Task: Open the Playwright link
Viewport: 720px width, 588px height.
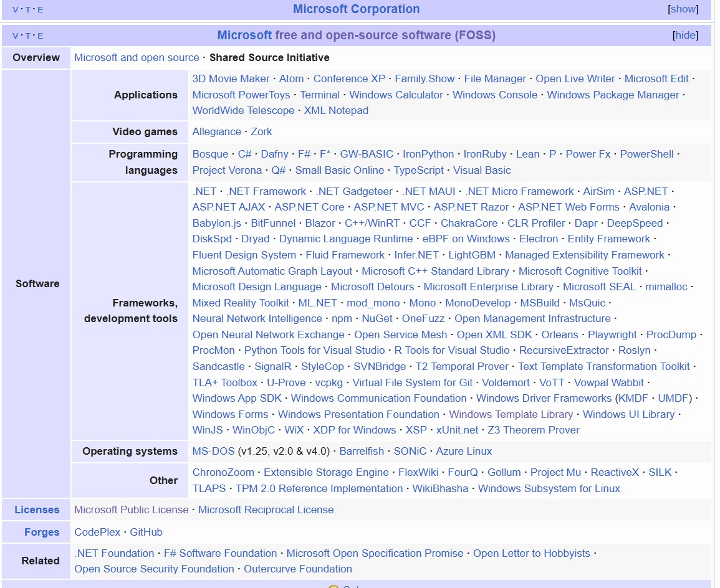Action: click(x=612, y=335)
